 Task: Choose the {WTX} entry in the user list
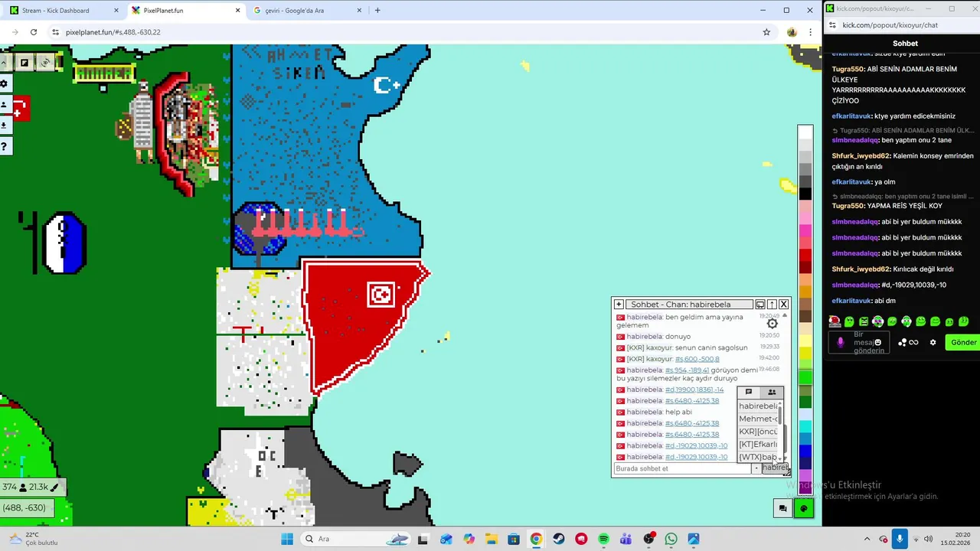[x=758, y=457]
